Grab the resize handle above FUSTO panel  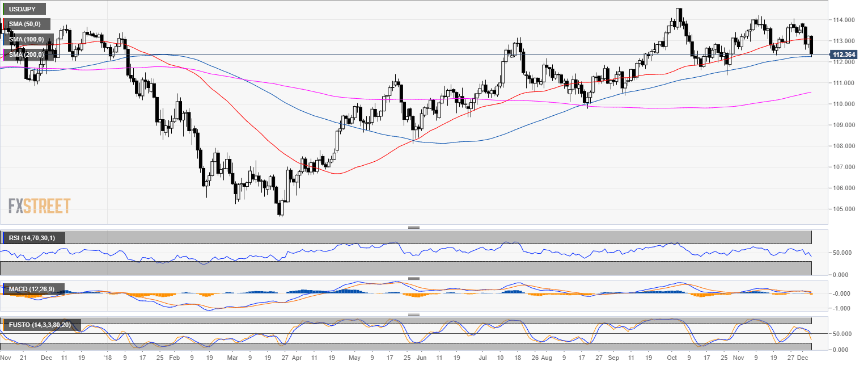pyautogui.click(x=414, y=314)
